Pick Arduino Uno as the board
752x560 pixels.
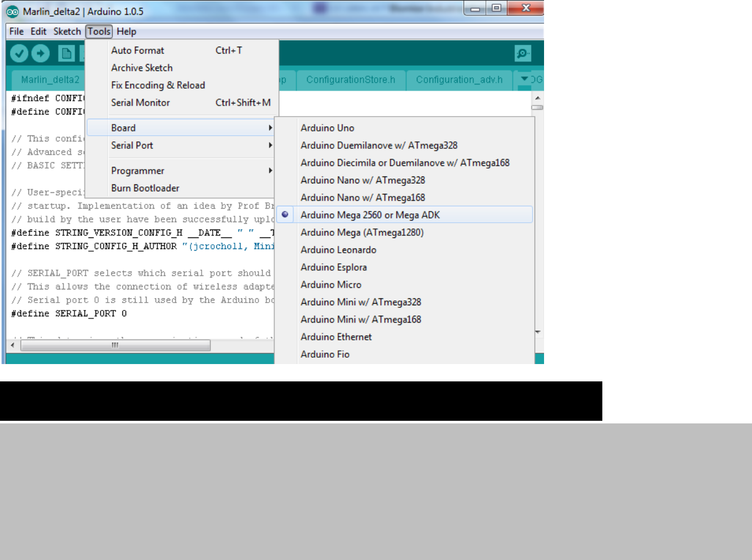[x=404, y=128]
